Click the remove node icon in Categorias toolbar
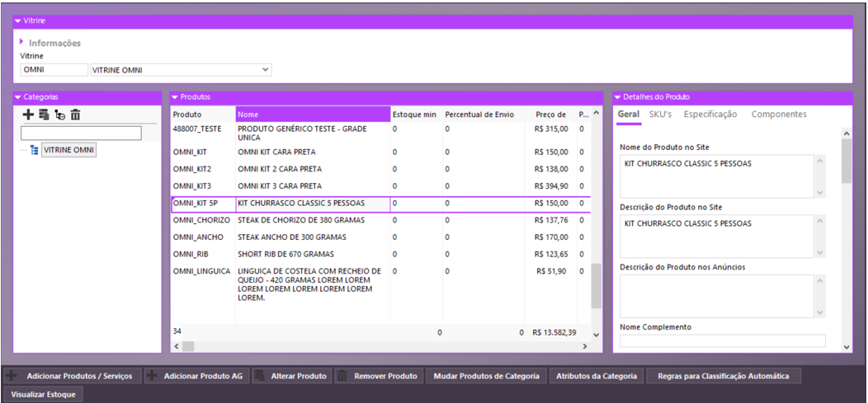 click(59, 115)
